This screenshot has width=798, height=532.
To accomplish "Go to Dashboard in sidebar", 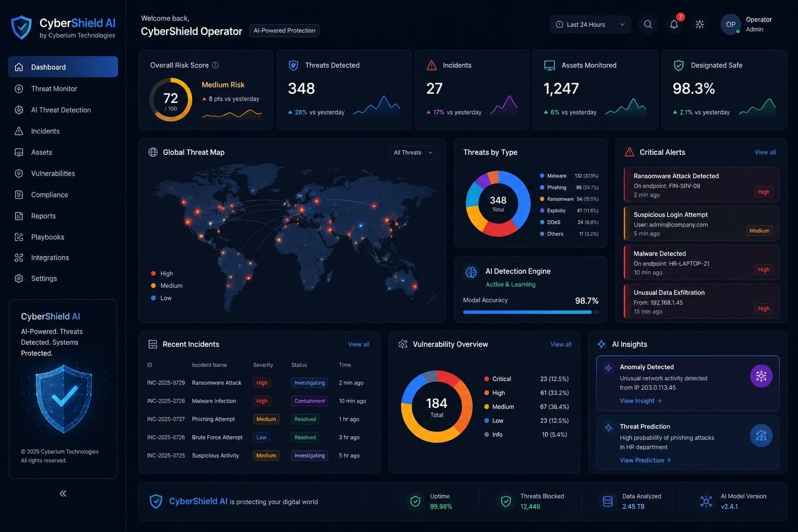I will pyautogui.click(x=63, y=67).
